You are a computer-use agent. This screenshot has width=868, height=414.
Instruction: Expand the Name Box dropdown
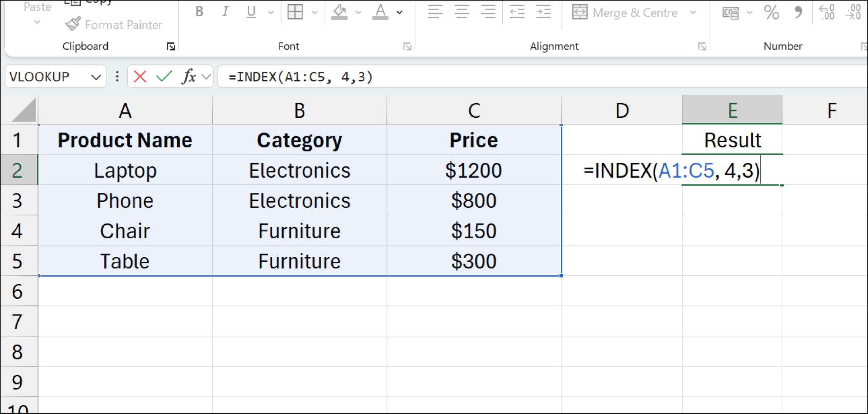click(94, 77)
